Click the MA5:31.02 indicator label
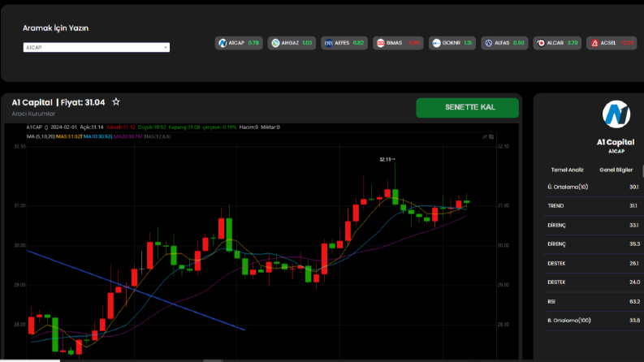644x362 pixels. click(x=68, y=136)
